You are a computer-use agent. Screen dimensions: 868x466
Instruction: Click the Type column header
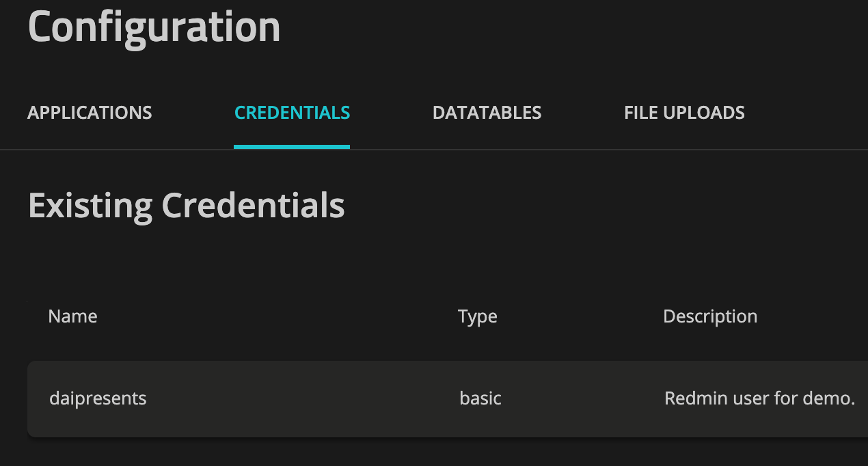(x=477, y=316)
